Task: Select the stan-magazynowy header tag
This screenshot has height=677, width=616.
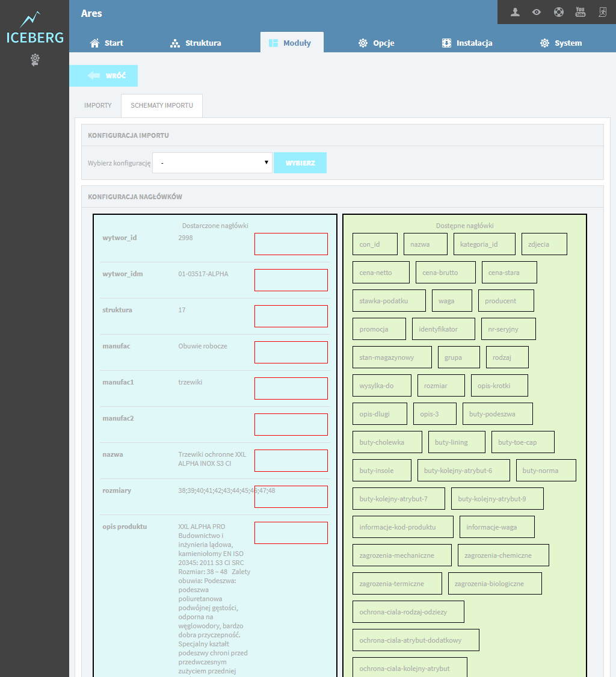Action: [x=392, y=357]
